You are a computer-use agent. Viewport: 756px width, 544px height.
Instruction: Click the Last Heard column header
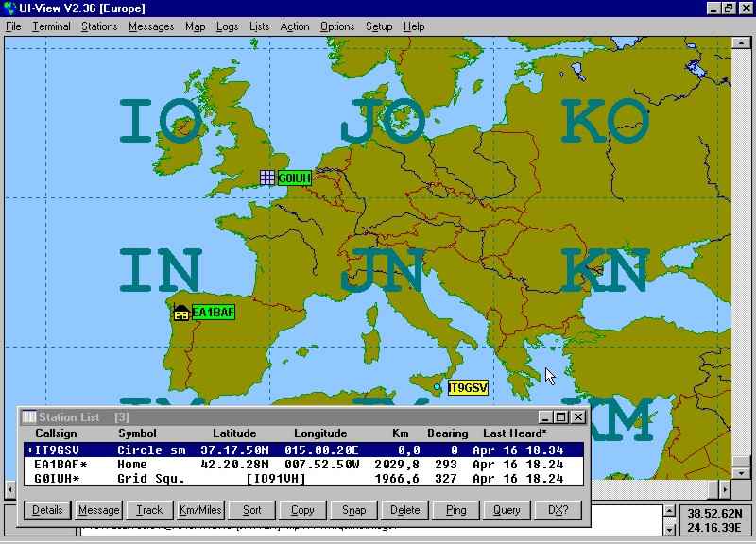(x=515, y=433)
